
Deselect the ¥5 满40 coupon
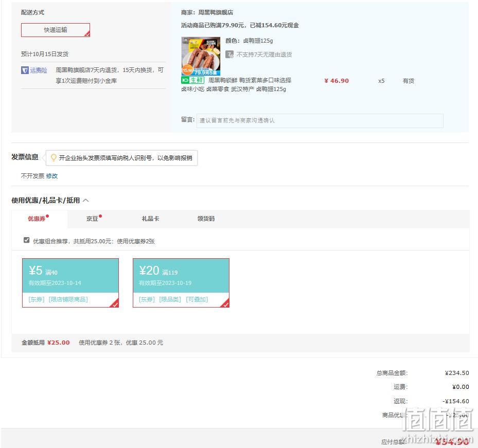click(70, 283)
